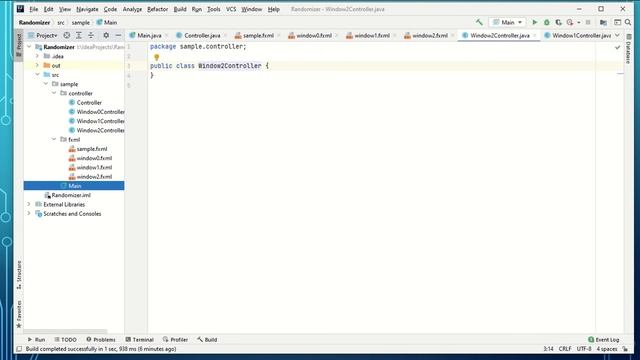
Task: Expand Scratches and Consoles node
Action: pyautogui.click(x=29, y=213)
